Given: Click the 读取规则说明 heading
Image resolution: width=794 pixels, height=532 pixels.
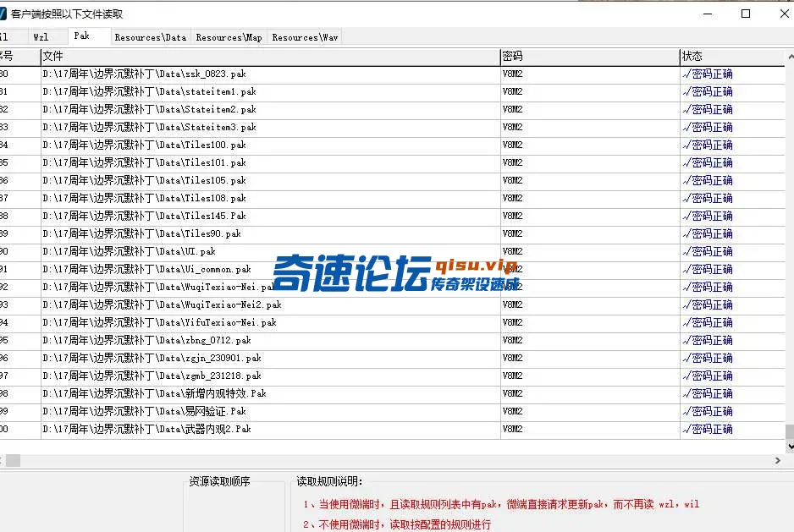Looking at the screenshot, I should coord(329,481).
